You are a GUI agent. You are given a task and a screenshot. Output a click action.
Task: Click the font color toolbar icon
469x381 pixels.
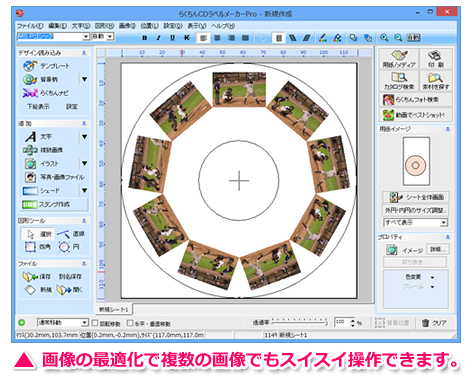(x=322, y=38)
